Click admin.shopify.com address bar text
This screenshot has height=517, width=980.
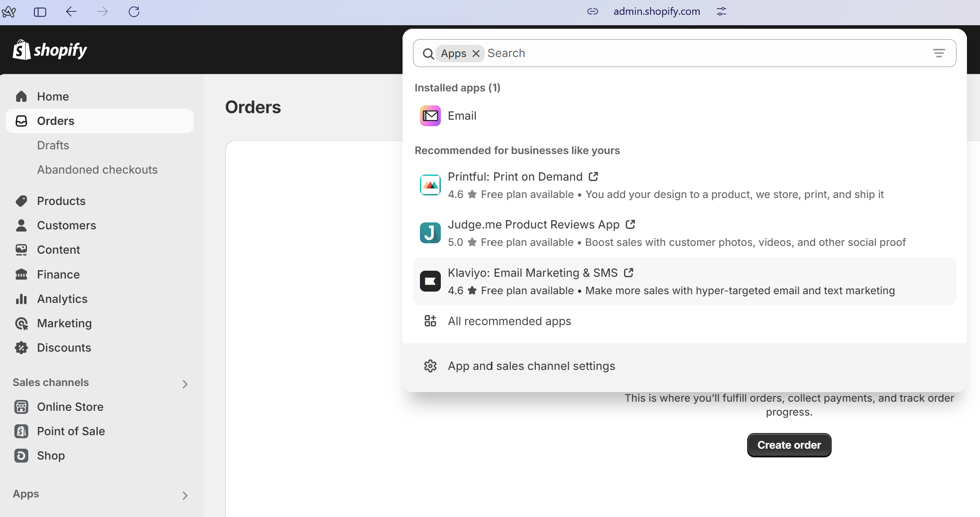(x=657, y=12)
